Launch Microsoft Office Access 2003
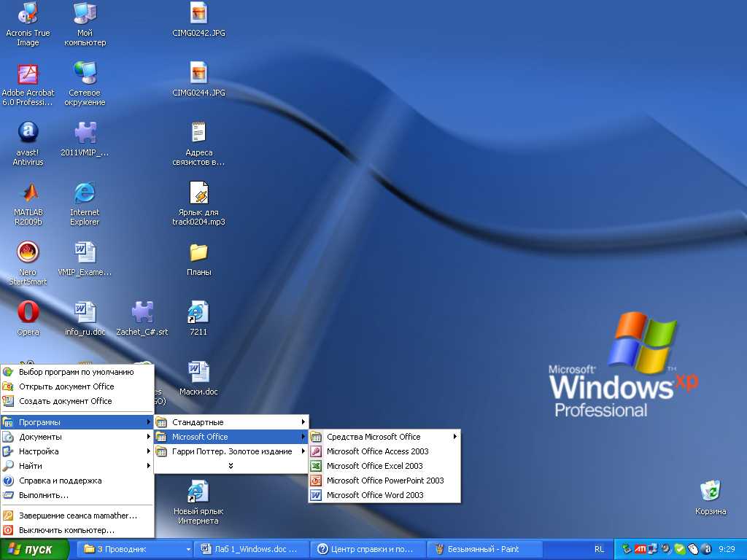The width and height of the screenshot is (747, 560). click(384, 451)
